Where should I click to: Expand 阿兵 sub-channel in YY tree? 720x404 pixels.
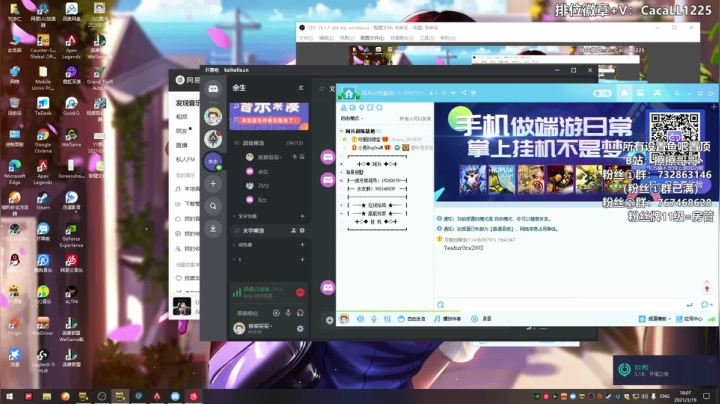(341, 164)
